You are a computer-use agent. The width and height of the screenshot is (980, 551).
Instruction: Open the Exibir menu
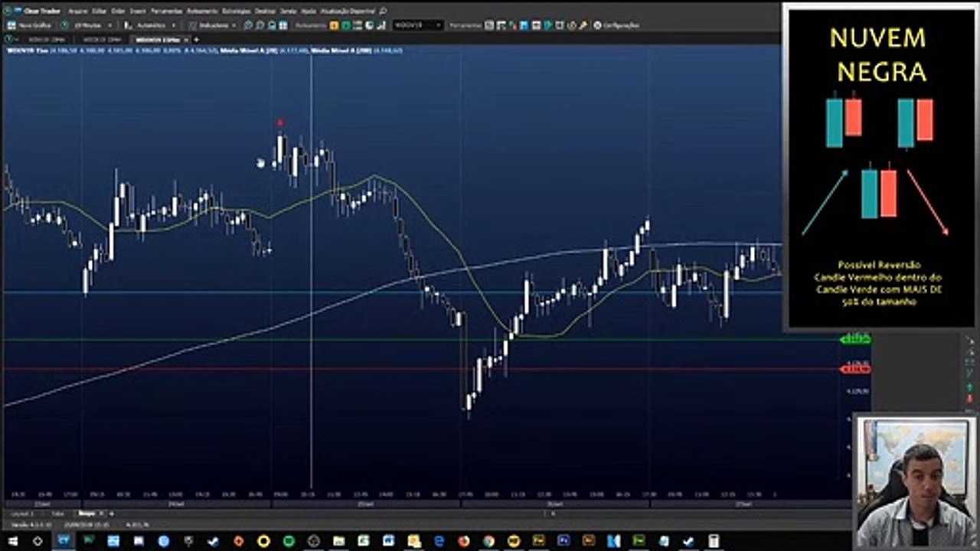[118, 11]
